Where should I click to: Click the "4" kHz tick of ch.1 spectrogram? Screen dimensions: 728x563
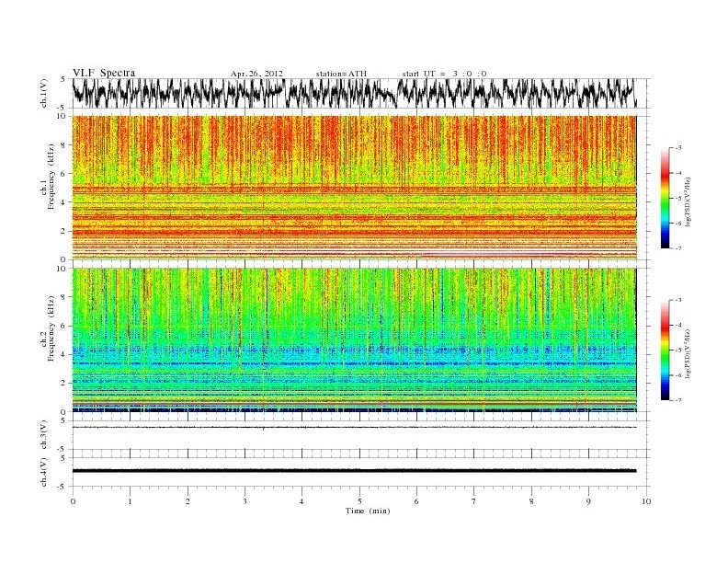(x=63, y=202)
